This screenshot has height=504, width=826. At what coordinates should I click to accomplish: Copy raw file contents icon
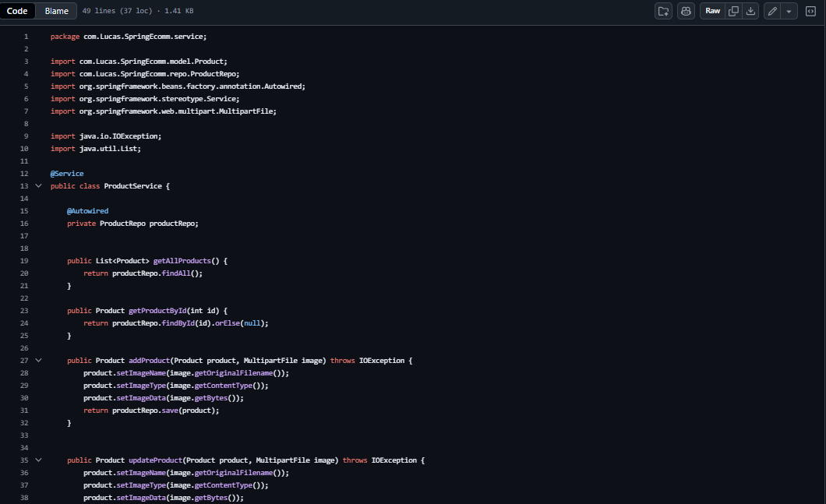(733, 11)
